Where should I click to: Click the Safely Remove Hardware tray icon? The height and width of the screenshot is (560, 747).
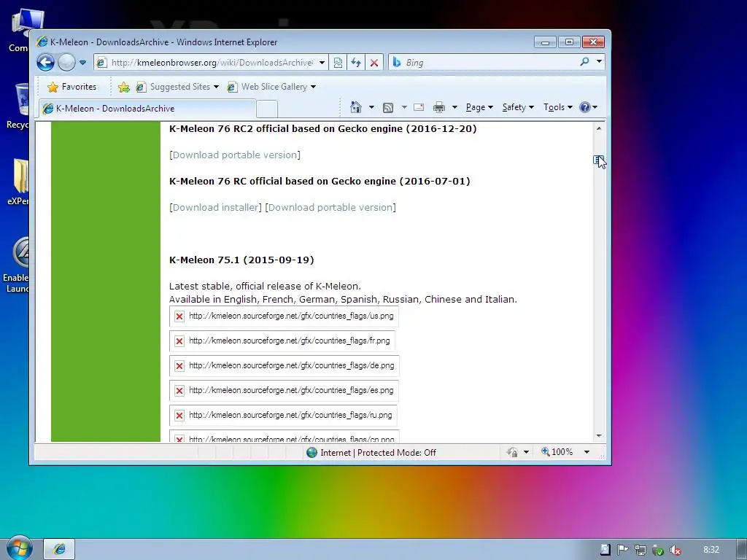[x=658, y=550]
